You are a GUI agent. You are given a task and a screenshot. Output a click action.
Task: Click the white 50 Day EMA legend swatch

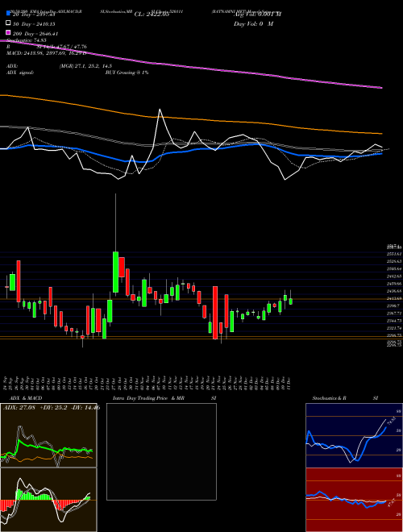[x=8, y=23]
